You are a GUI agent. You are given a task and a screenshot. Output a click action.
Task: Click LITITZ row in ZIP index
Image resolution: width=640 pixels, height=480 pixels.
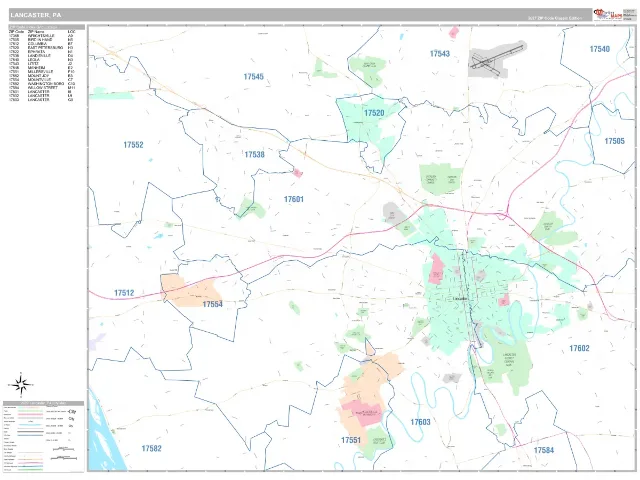tap(42, 64)
